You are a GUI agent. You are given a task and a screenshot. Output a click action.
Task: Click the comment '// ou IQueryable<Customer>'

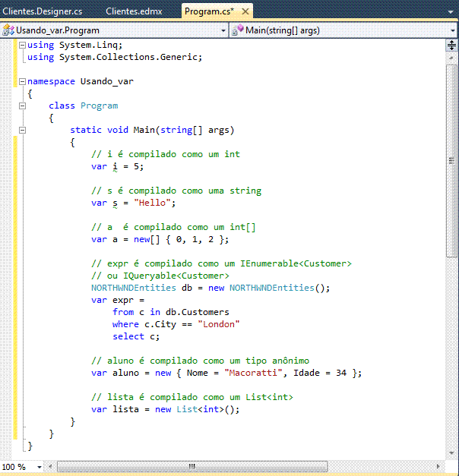click(x=160, y=276)
